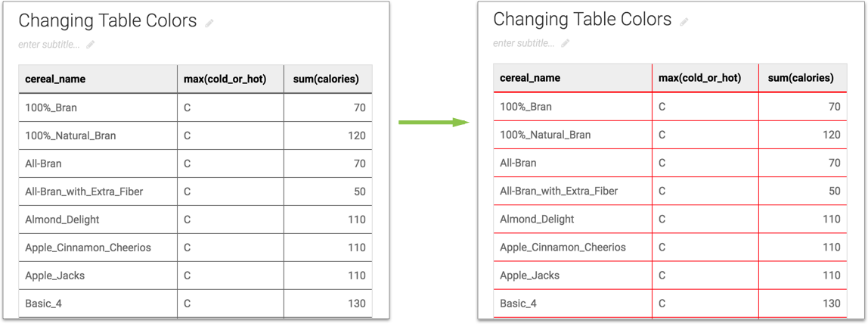This screenshot has width=868, height=324.
Task: Click the cereal_name header in the red-bordered table
Action: click(530, 78)
